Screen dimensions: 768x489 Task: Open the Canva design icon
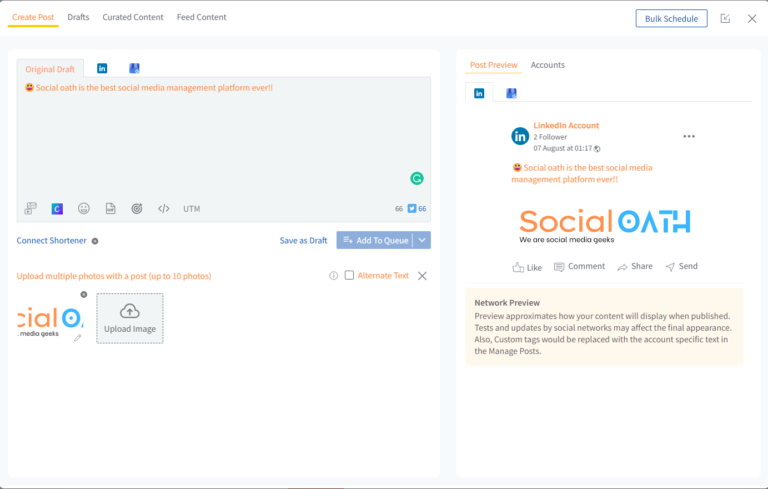point(57,209)
